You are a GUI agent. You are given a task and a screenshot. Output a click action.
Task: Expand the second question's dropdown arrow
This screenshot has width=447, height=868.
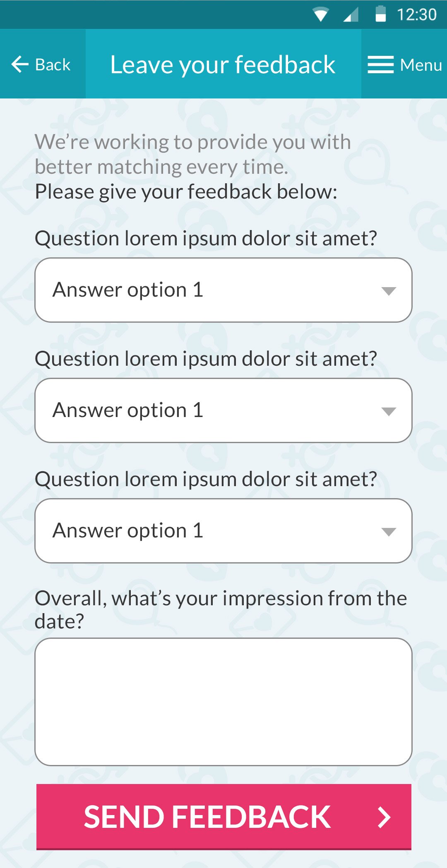click(389, 411)
